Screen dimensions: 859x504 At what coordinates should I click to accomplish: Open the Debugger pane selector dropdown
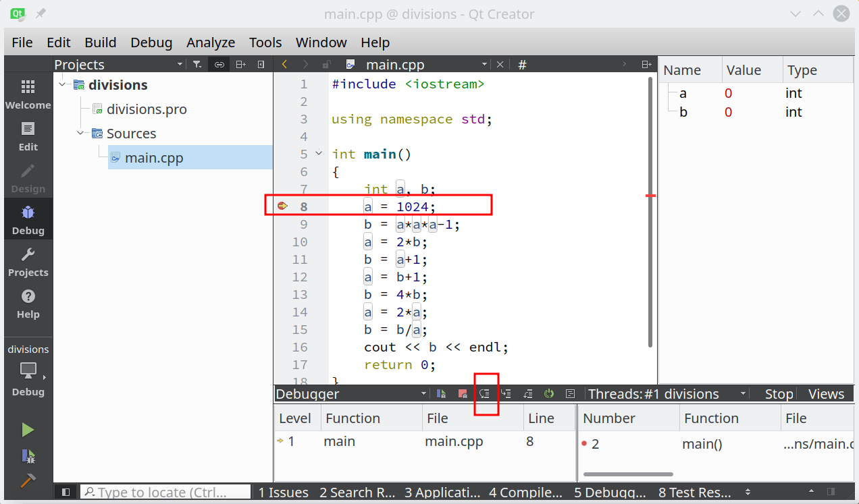[351, 393]
